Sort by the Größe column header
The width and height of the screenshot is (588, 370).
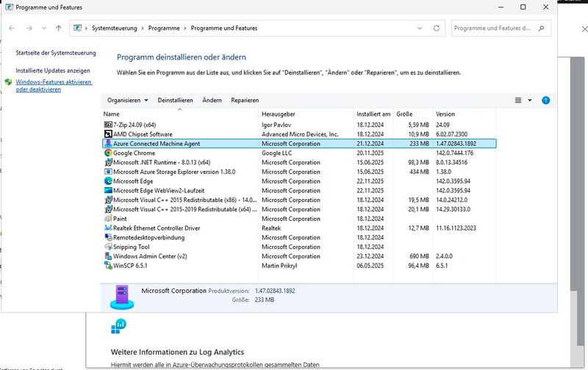tap(413, 114)
